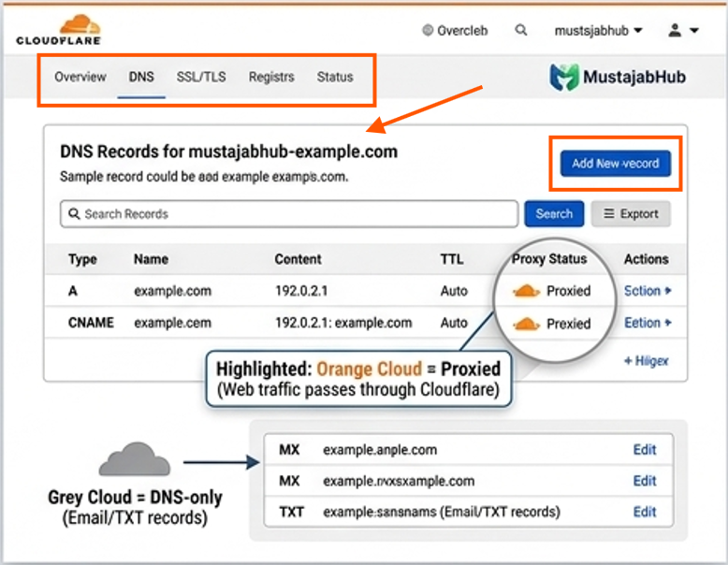Screen dimensions: 728x565
Task: Click the MustajabHub logo icon
Action: coord(564,77)
